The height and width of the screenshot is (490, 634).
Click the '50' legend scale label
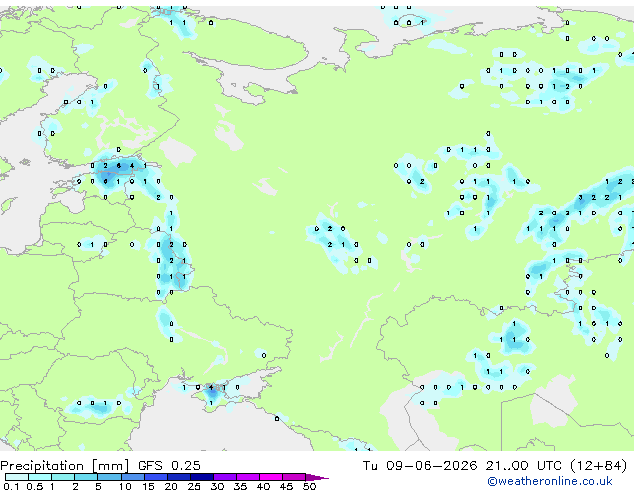click(x=309, y=486)
